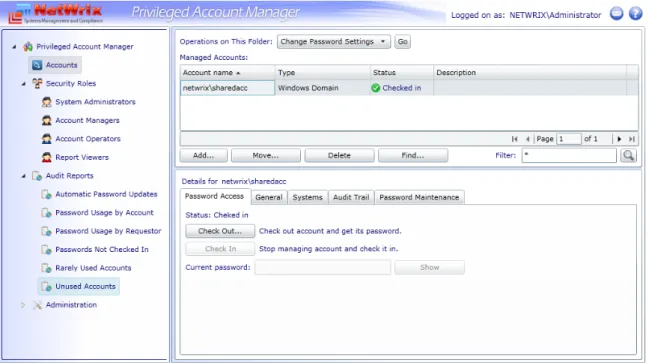The width and height of the screenshot is (649, 363).
Task: Click the Add... button
Action: (x=203, y=156)
